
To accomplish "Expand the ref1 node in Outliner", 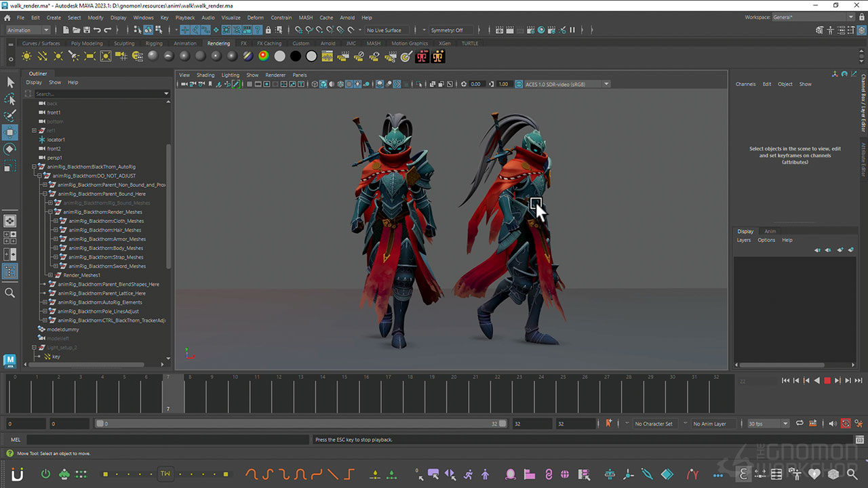I will 34,130.
